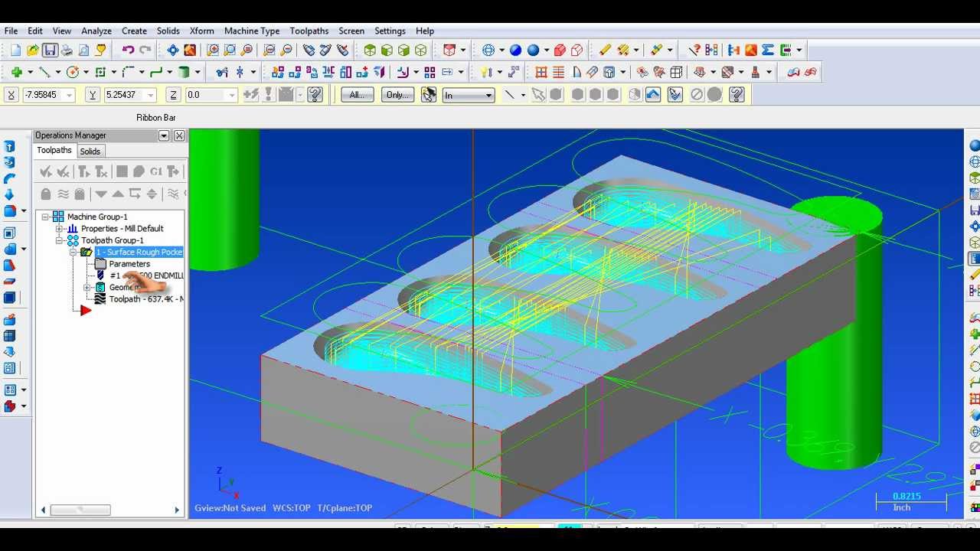
Task: Click the Backplot selected operations icon
Action: tap(121, 171)
